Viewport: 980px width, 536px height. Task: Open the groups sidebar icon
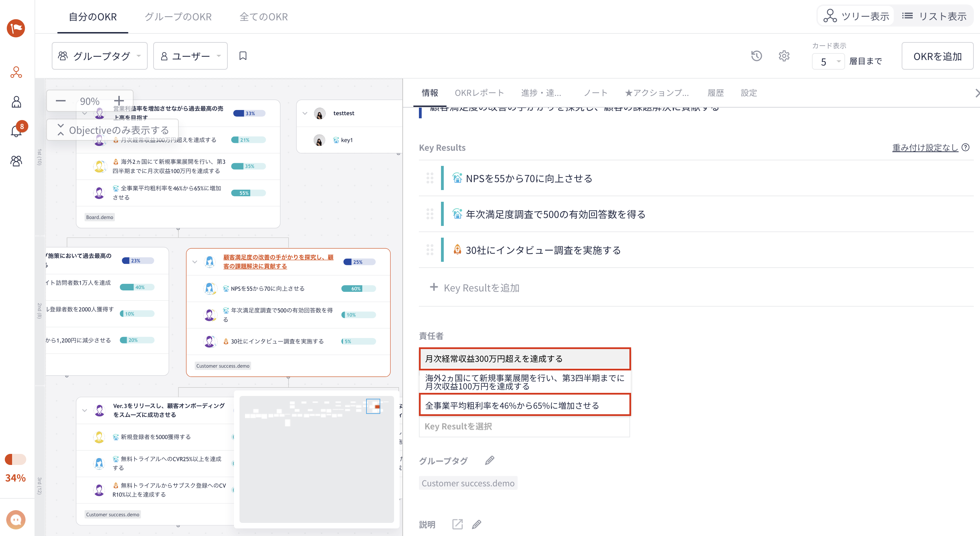click(16, 161)
